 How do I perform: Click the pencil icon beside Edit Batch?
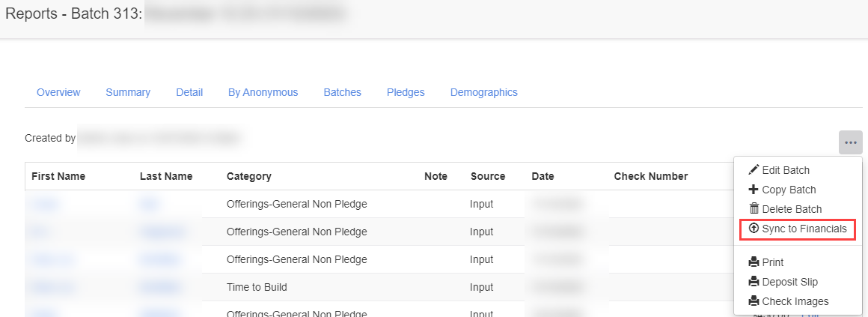pos(754,170)
